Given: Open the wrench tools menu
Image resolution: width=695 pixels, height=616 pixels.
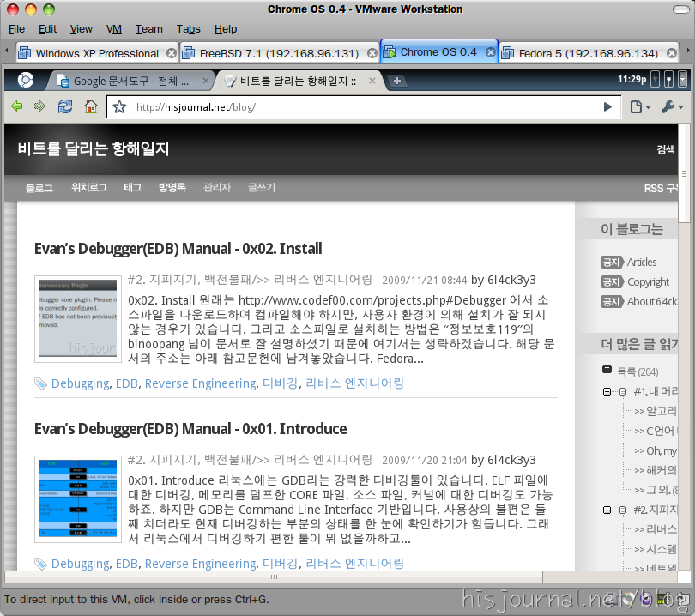Looking at the screenshot, I should 672,106.
